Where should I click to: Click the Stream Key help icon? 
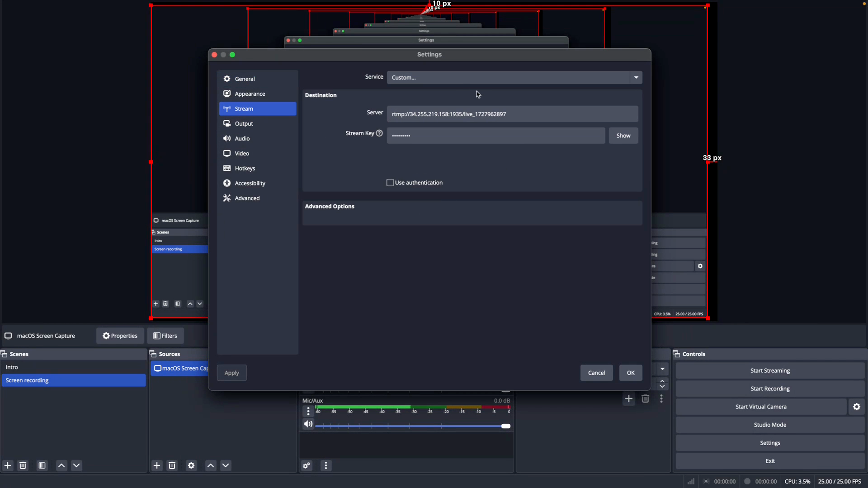click(379, 133)
